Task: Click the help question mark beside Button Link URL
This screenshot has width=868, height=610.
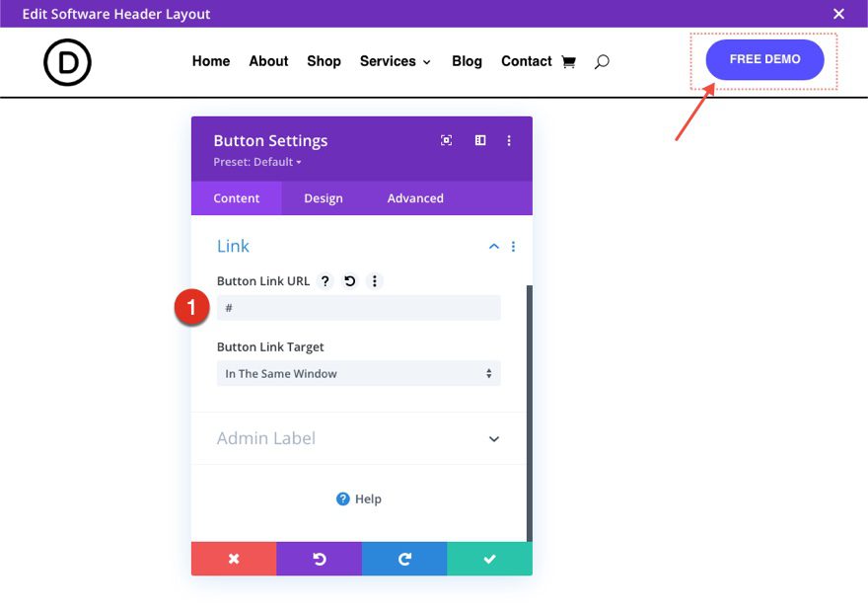Action: point(325,281)
